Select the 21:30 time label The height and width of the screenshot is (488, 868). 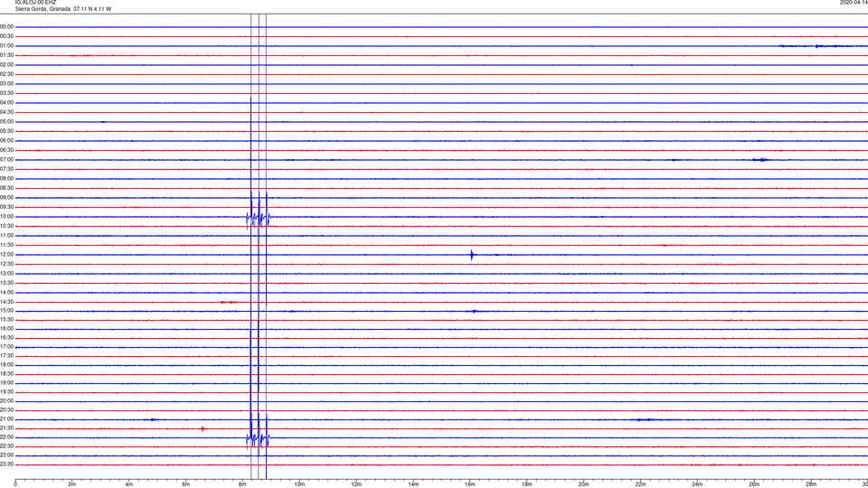coord(6,428)
